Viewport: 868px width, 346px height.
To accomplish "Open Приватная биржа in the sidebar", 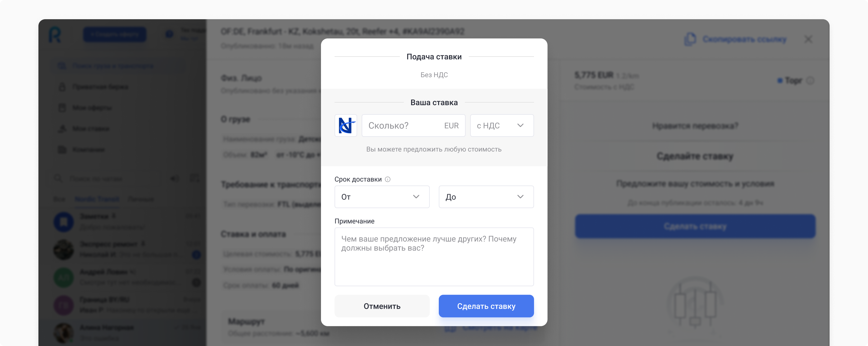I will tap(100, 87).
